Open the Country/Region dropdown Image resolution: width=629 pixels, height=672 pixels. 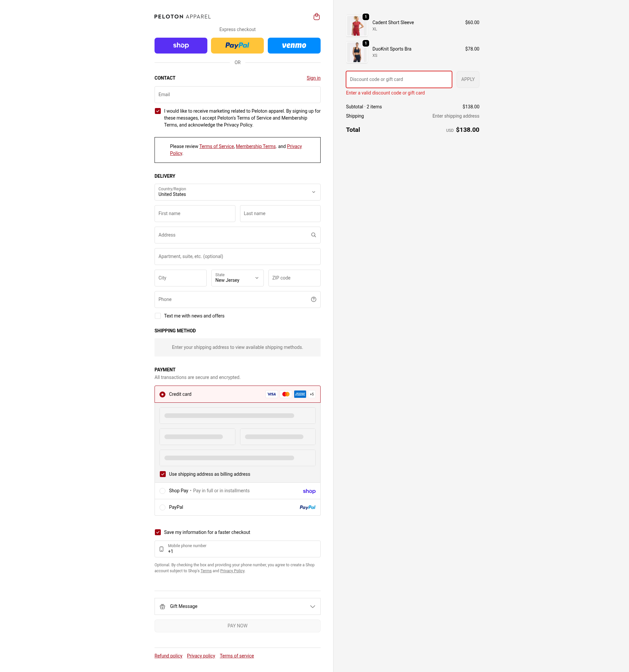tap(237, 192)
